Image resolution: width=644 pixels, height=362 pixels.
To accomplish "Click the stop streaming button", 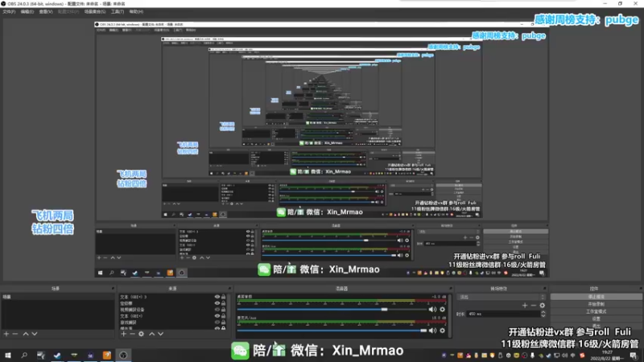I will point(596,297).
